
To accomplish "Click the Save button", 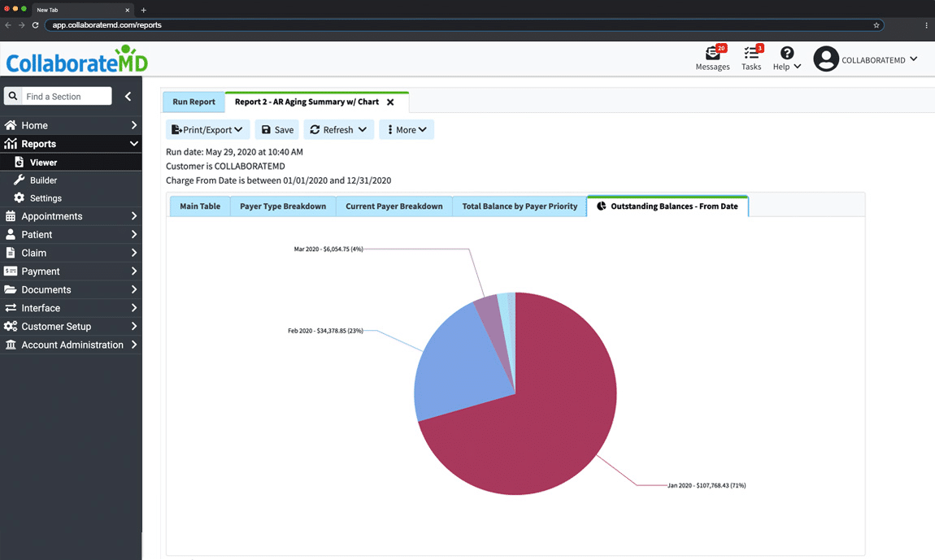I will pos(276,129).
